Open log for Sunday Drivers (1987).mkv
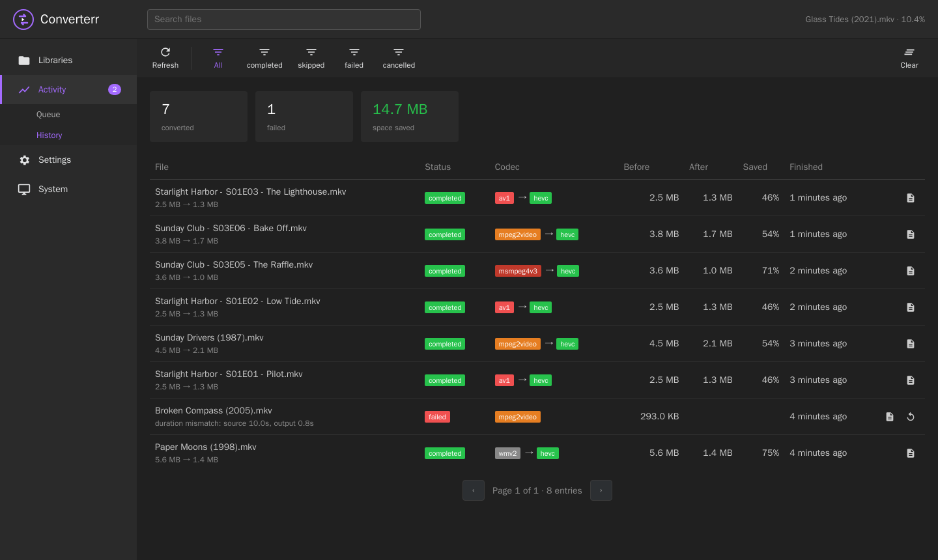Image resolution: width=938 pixels, height=560 pixels. pos(911,344)
